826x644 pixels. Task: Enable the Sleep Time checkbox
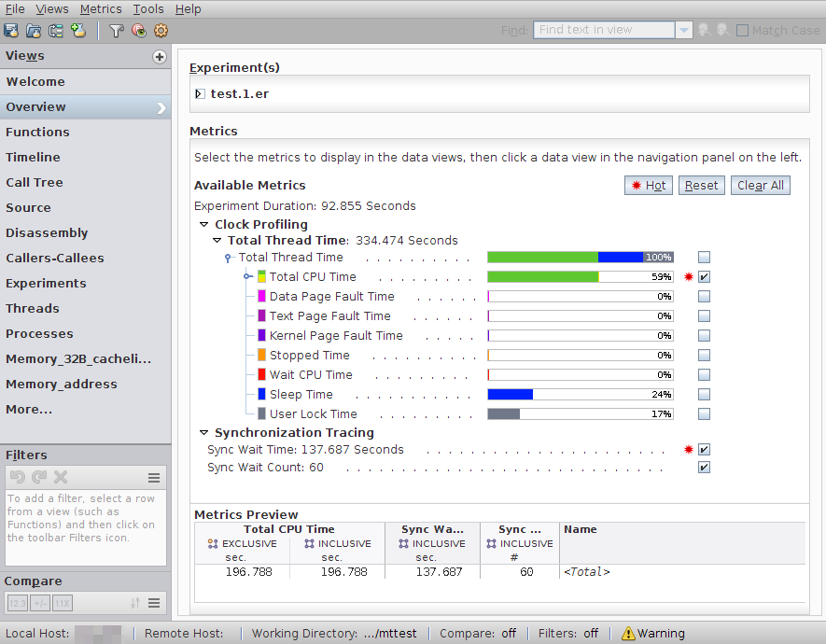pyautogui.click(x=704, y=395)
